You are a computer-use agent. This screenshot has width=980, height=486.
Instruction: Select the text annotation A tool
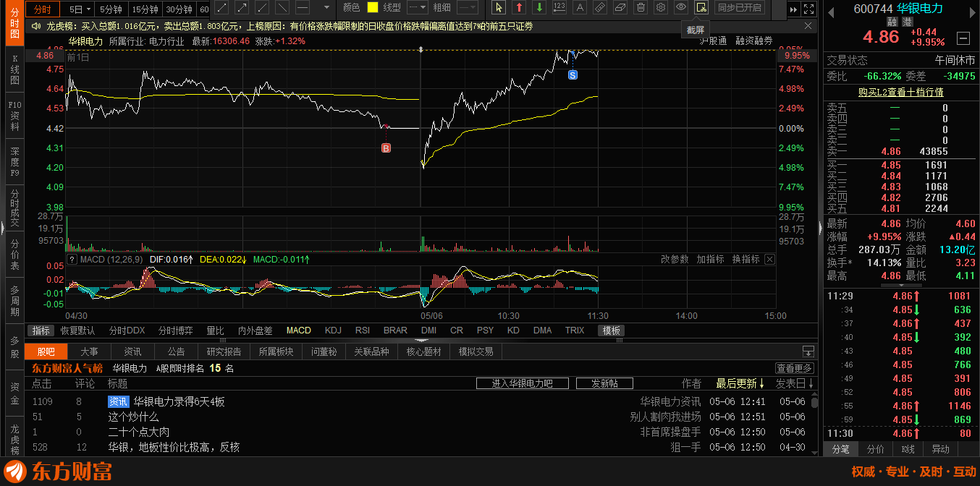(x=580, y=7)
